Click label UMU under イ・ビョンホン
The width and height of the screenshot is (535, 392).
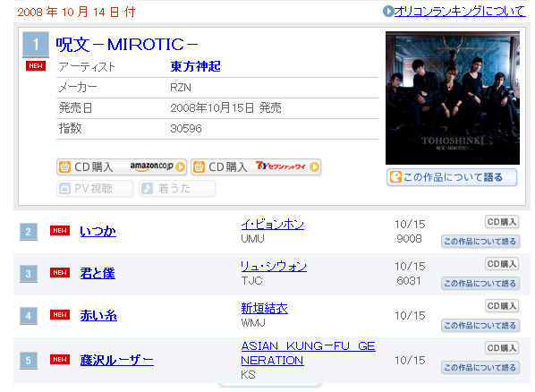(x=252, y=239)
